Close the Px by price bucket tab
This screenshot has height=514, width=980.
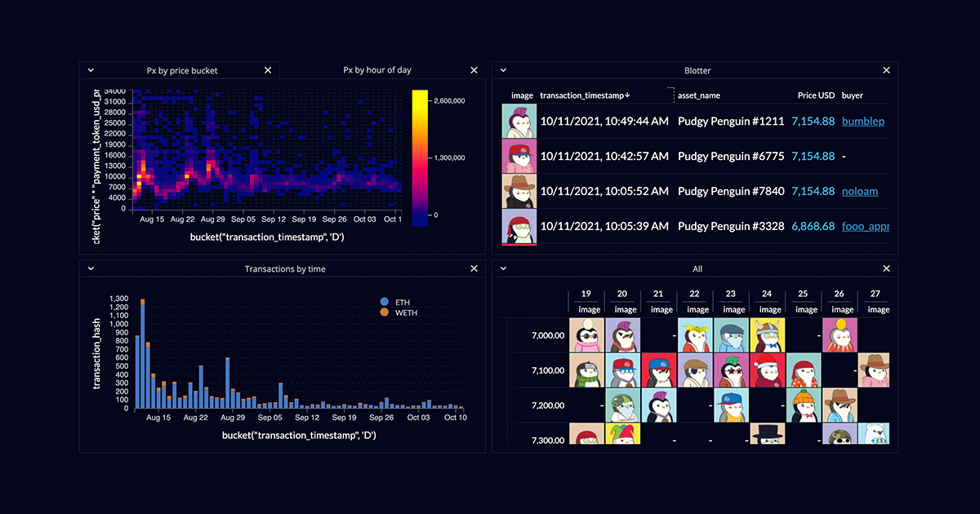(x=268, y=70)
